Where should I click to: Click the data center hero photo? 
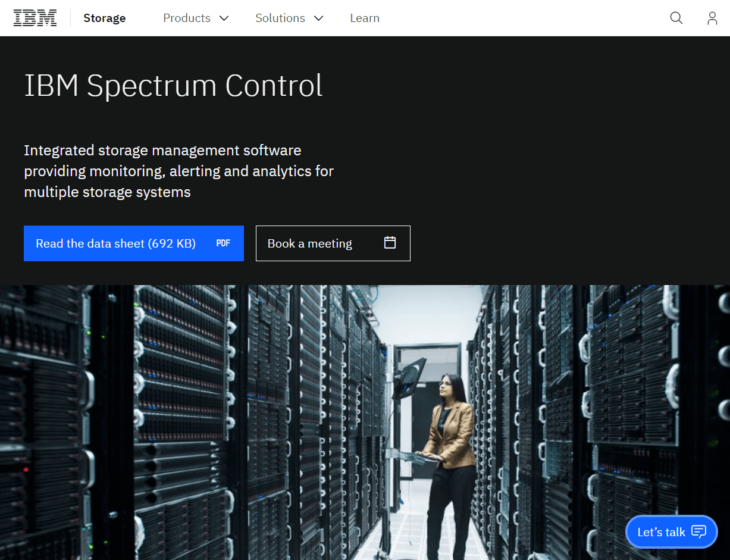(x=365, y=423)
